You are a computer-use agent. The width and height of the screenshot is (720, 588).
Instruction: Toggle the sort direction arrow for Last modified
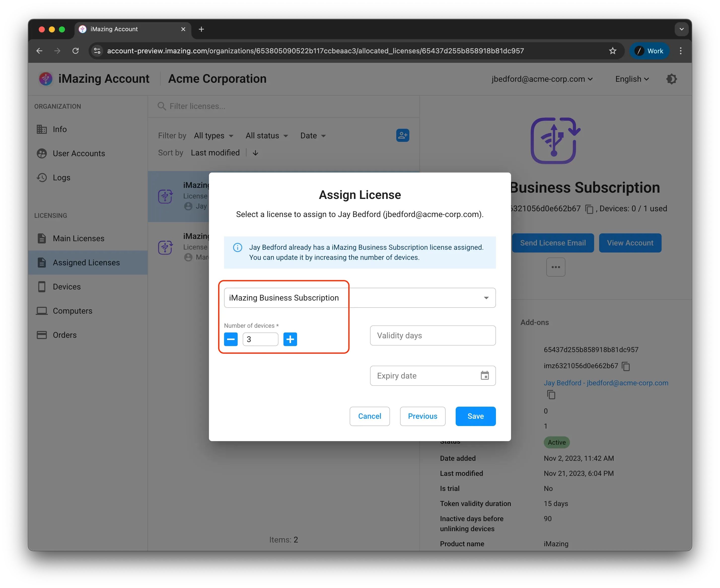coord(255,153)
